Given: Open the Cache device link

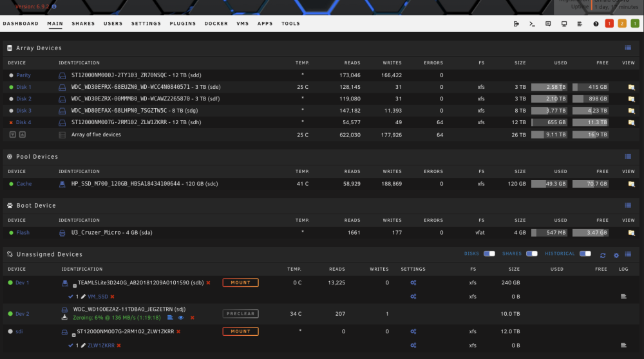Looking at the screenshot, I should tap(24, 184).
